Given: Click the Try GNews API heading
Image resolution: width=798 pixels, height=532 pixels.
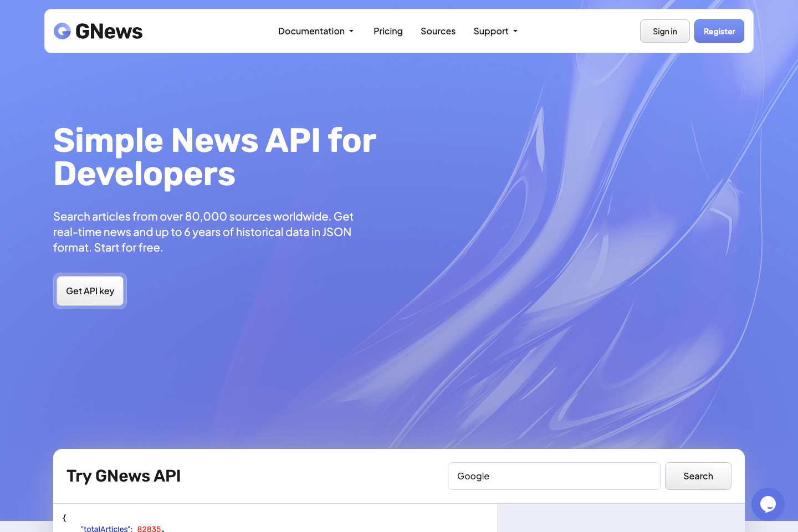Looking at the screenshot, I should 123,475.
